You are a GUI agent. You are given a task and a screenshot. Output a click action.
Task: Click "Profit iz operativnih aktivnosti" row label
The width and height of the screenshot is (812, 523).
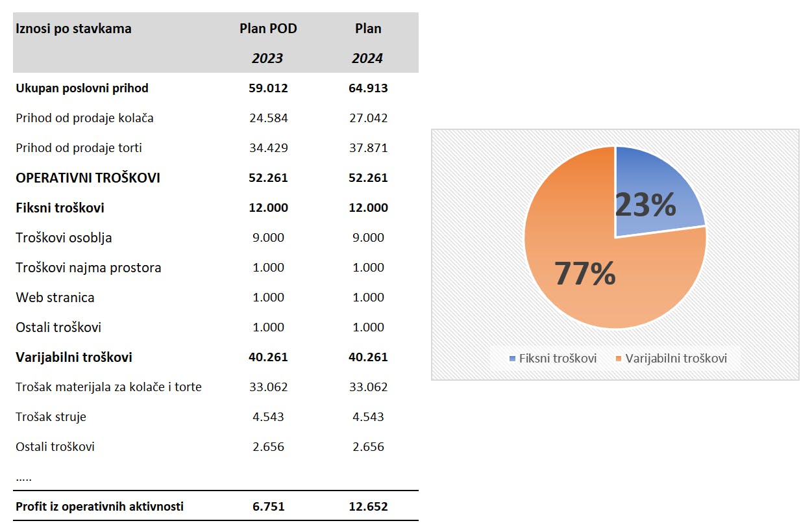[99, 507]
